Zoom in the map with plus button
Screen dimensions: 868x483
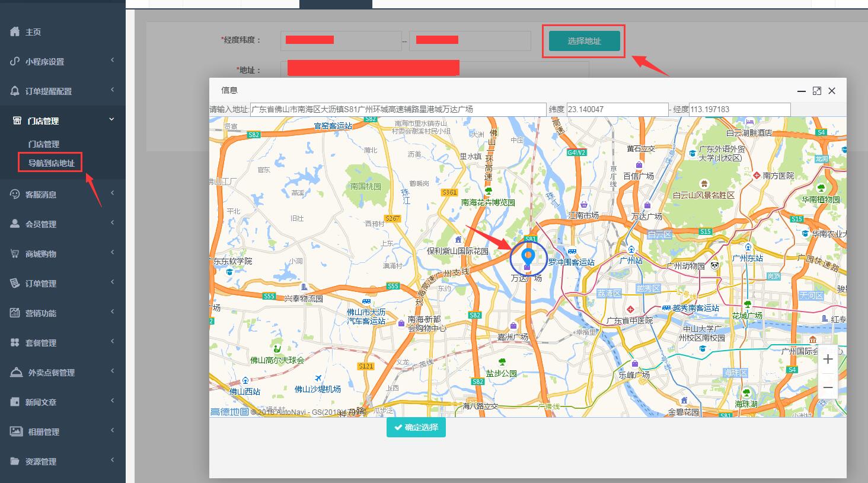pos(828,359)
